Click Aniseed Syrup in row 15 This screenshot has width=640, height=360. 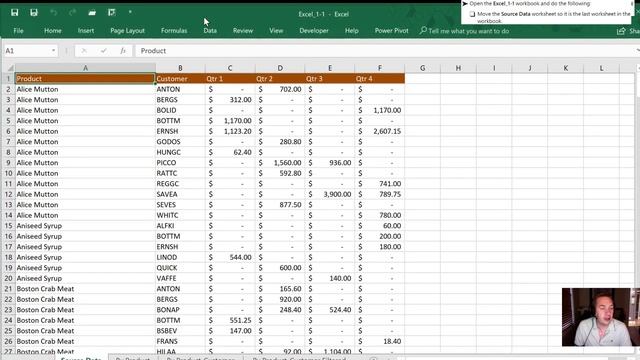coord(85,226)
